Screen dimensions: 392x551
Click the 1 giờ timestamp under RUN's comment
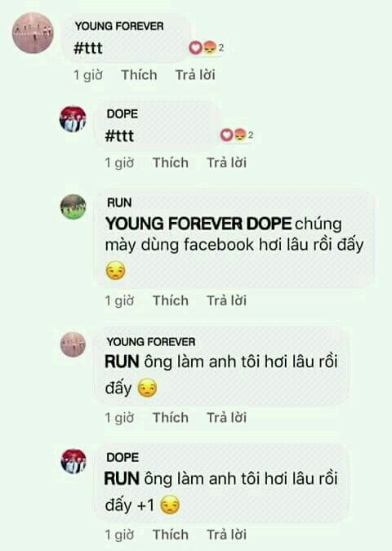[119, 300]
